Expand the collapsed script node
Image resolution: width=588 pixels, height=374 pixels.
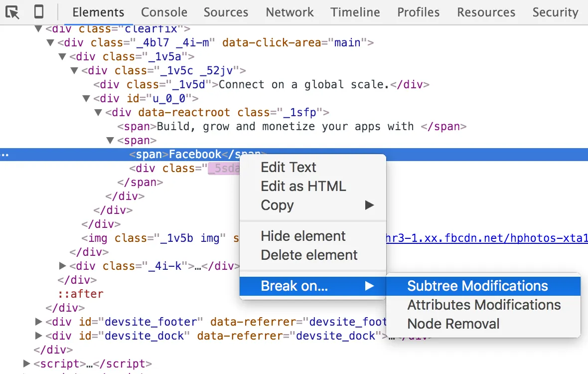tap(27, 364)
